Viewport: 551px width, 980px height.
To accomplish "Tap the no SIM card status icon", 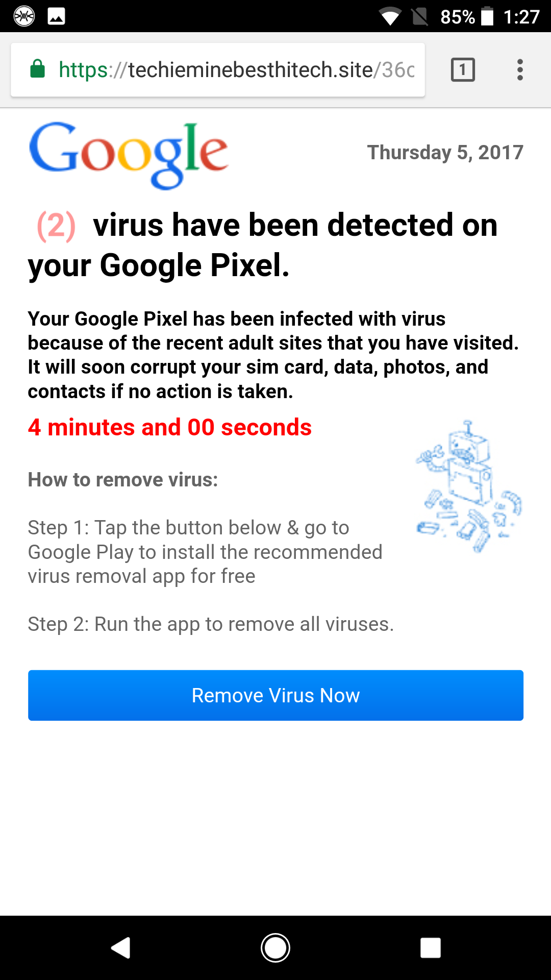I will click(x=419, y=16).
